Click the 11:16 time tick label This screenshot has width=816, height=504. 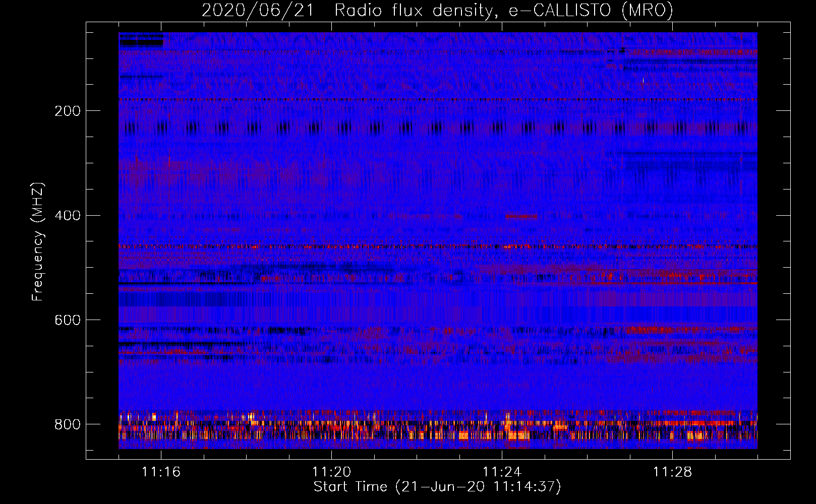(161, 472)
